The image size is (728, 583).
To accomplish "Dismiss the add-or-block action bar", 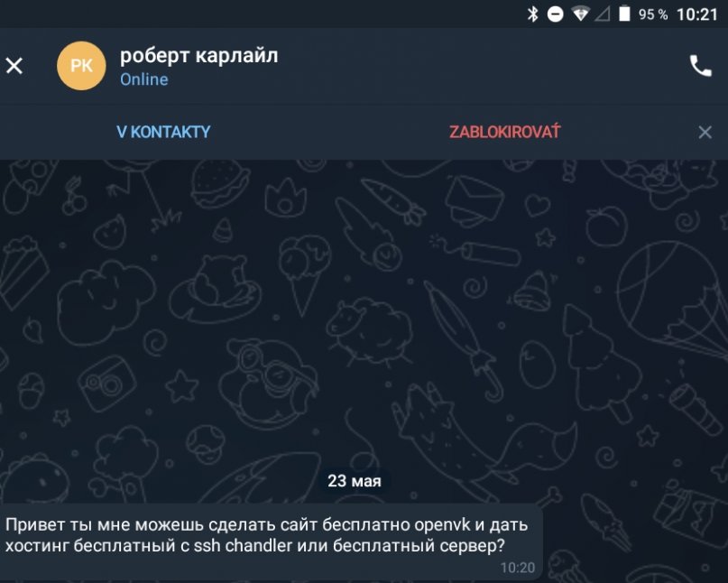I will click(705, 133).
